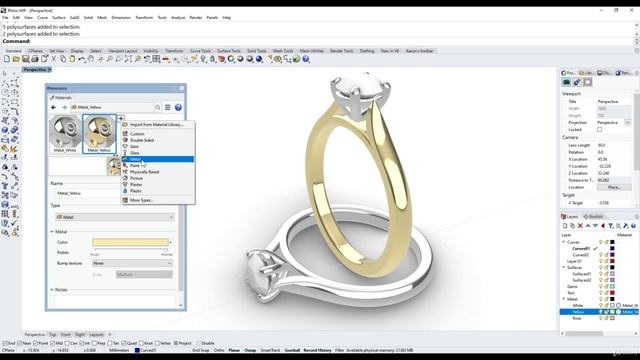Click the Paste clipboard icon
The image size is (640, 360).
[72, 59]
